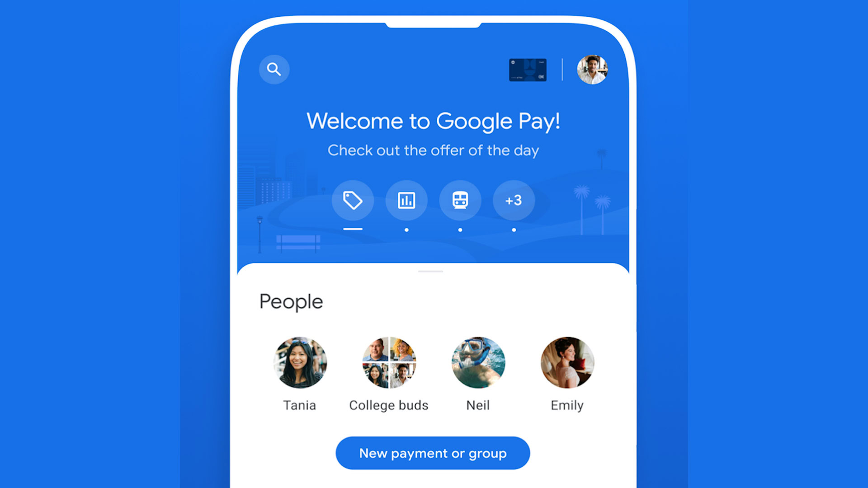This screenshot has width=868, height=488.
Task: Toggle the third carousel dot indicator
Action: click(459, 230)
